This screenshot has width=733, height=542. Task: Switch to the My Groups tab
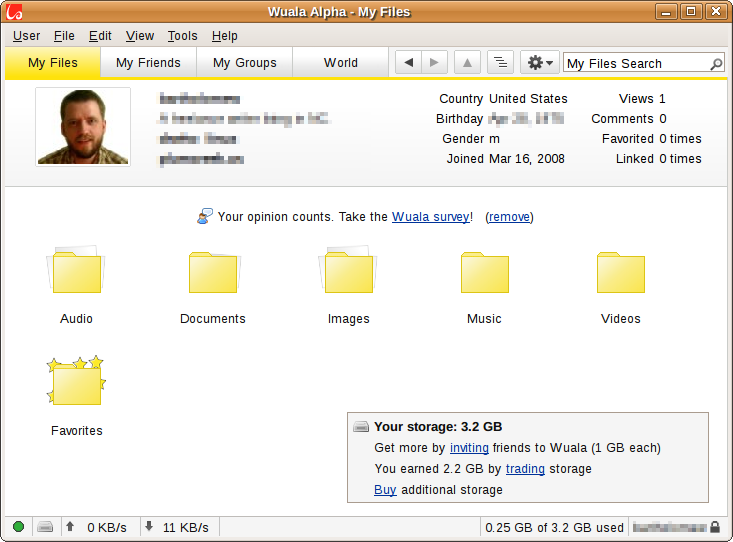click(x=244, y=63)
